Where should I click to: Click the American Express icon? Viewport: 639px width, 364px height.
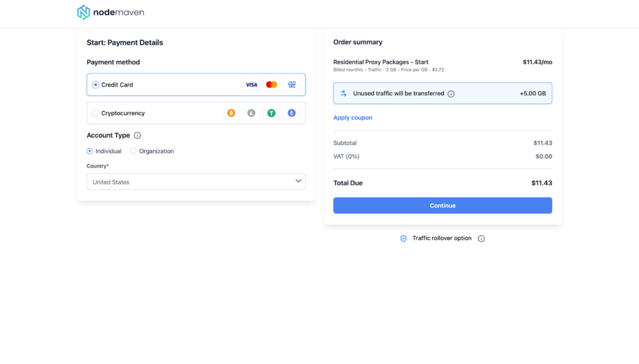pos(292,85)
